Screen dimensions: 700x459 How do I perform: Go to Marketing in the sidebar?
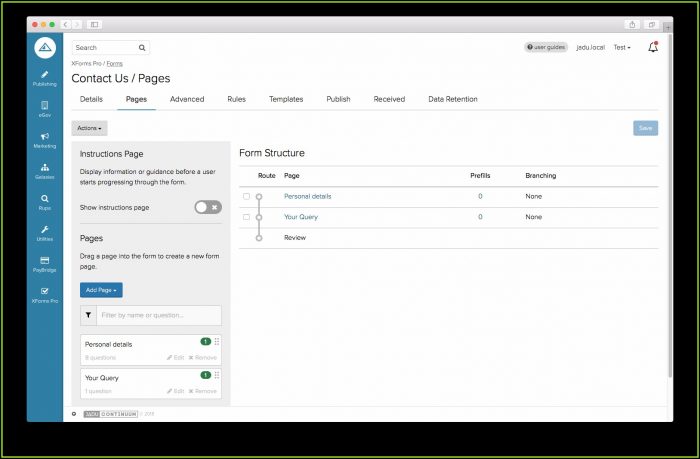[45, 140]
